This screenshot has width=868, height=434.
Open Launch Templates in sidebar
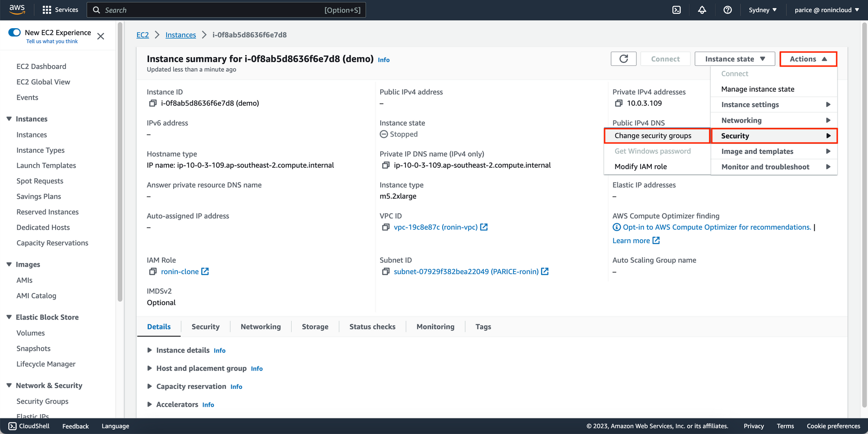46,166
